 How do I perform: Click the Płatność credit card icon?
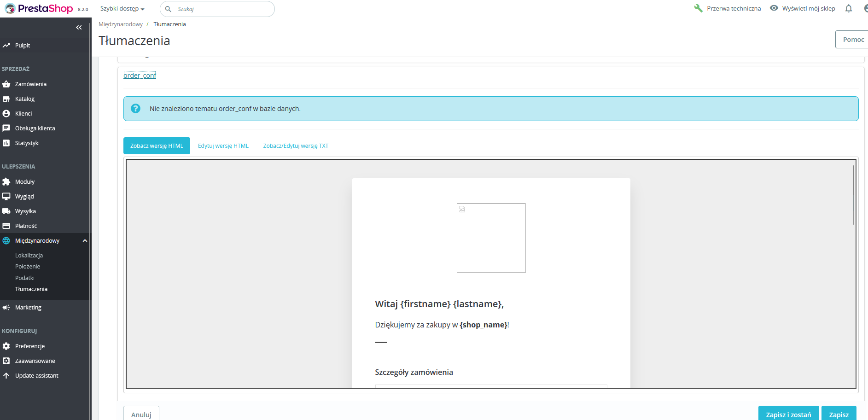tap(6, 226)
